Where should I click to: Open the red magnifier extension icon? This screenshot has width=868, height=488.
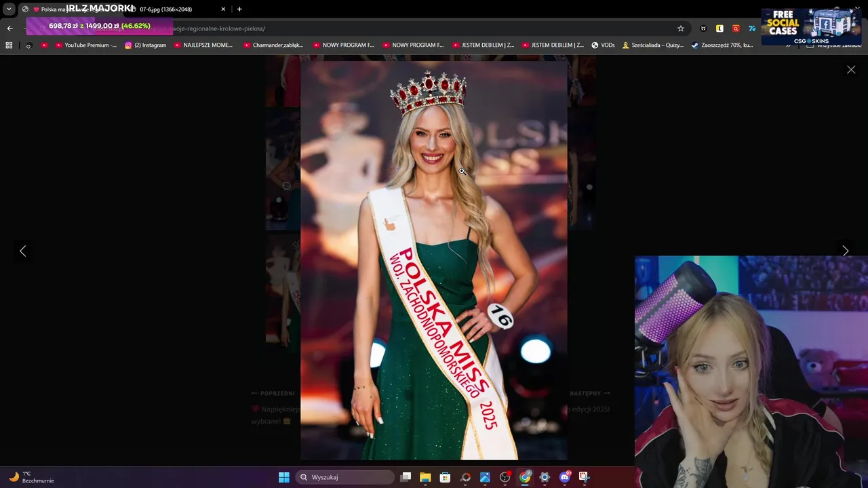[736, 28]
